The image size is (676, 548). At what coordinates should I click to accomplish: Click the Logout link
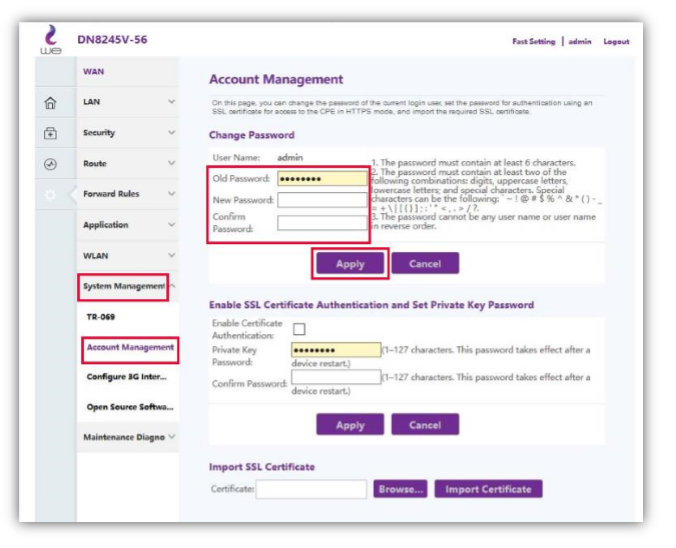[616, 41]
